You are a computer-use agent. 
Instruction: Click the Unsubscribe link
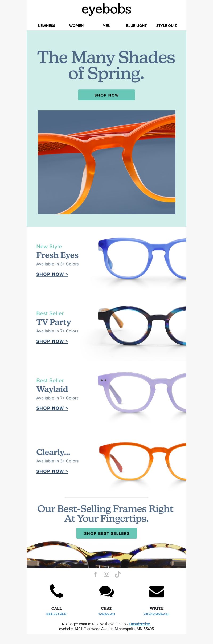pyautogui.click(x=140, y=624)
